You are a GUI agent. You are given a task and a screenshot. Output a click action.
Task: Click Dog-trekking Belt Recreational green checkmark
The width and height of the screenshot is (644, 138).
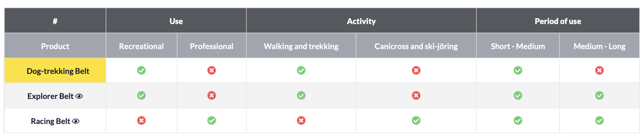coord(141,70)
